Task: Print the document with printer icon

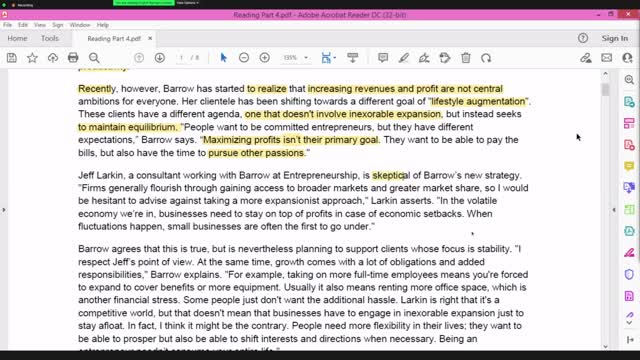Action: pyautogui.click(x=73, y=58)
